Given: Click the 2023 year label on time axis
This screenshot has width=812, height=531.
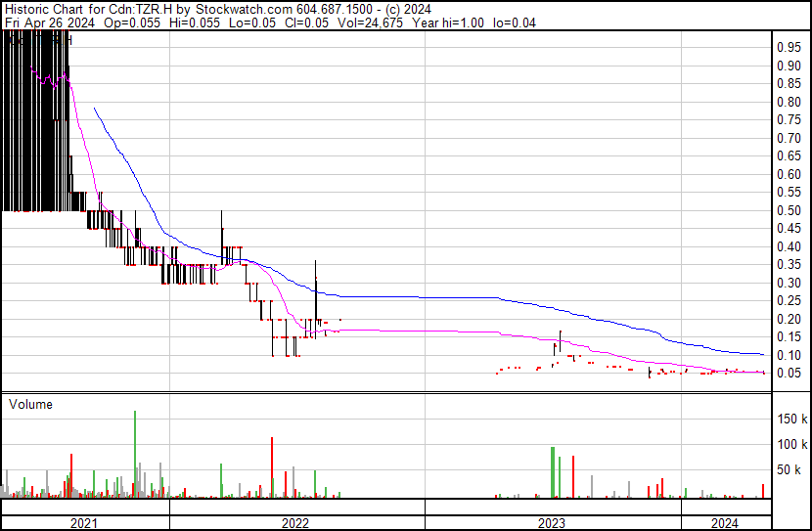Looking at the screenshot, I should (552, 523).
